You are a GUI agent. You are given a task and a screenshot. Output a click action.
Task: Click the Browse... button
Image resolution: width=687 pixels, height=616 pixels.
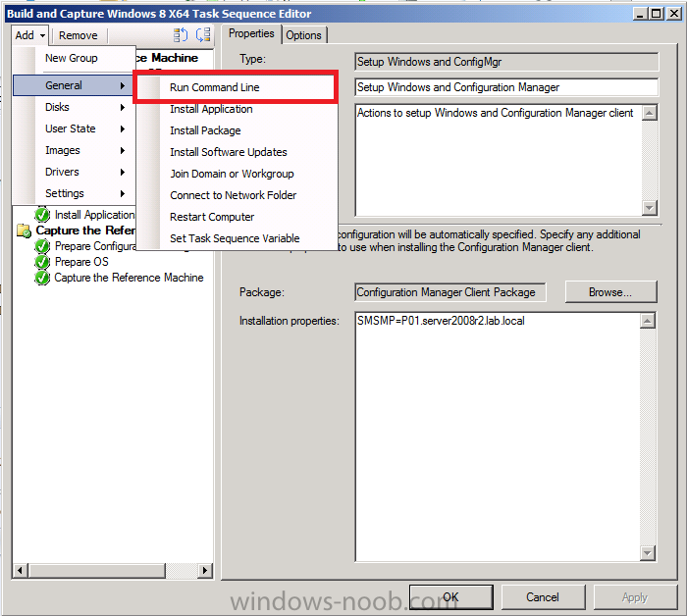tap(610, 292)
